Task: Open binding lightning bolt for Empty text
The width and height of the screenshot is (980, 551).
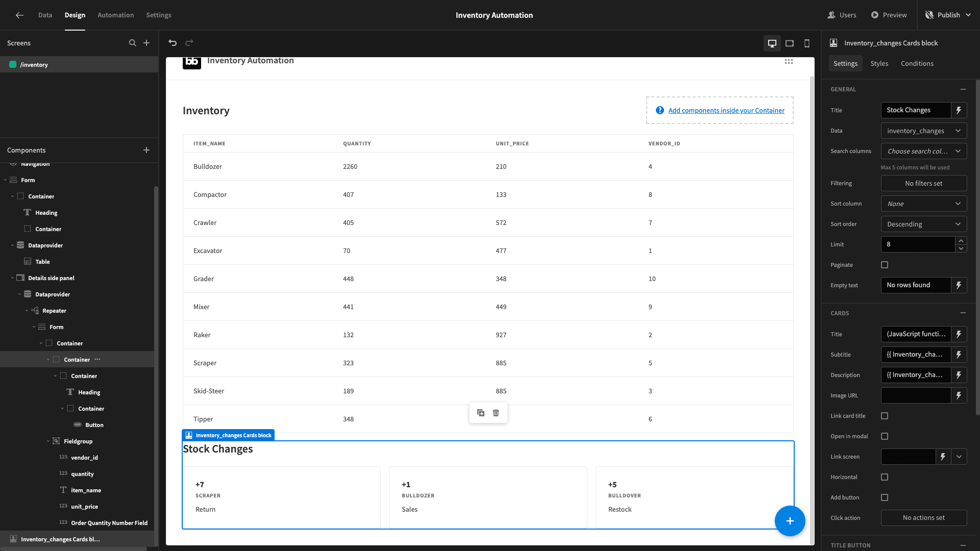Action: [x=959, y=285]
